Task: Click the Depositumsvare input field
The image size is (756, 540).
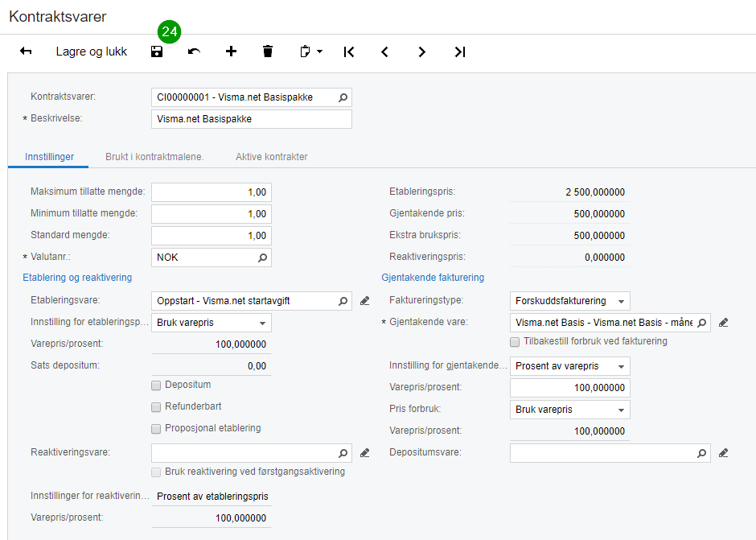Action: point(610,453)
